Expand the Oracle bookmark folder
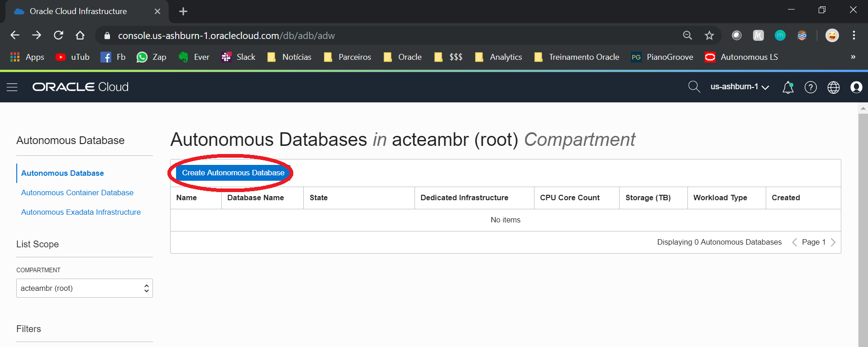This screenshot has width=868, height=347. [x=402, y=57]
